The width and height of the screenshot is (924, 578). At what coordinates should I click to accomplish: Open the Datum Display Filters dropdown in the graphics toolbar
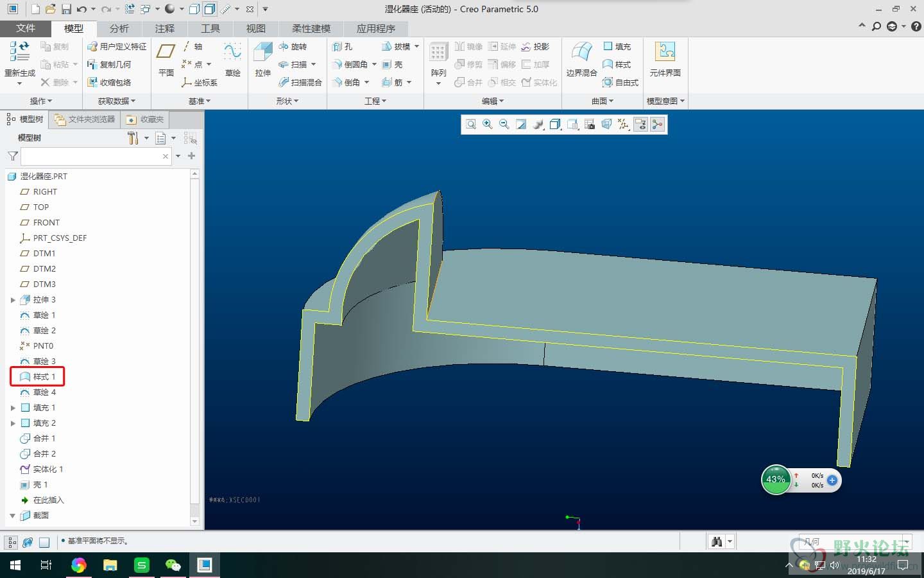pyautogui.click(x=623, y=125)
